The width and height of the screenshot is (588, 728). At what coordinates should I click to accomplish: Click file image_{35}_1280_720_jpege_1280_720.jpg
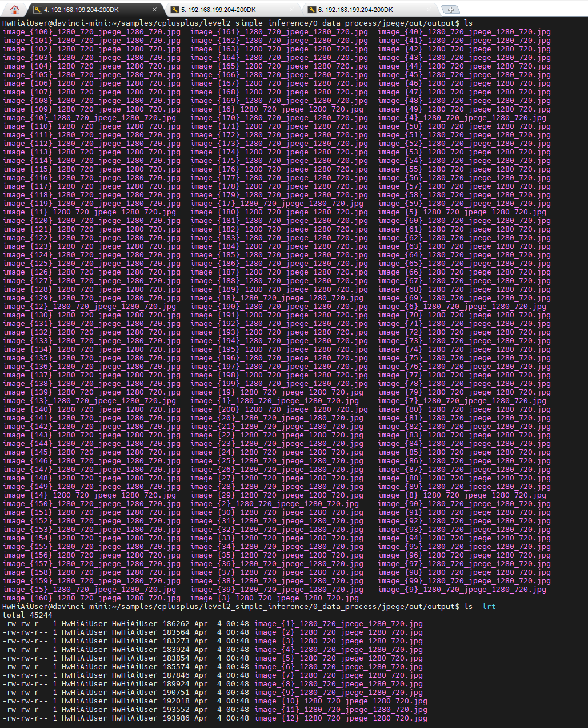coord(277,555)
